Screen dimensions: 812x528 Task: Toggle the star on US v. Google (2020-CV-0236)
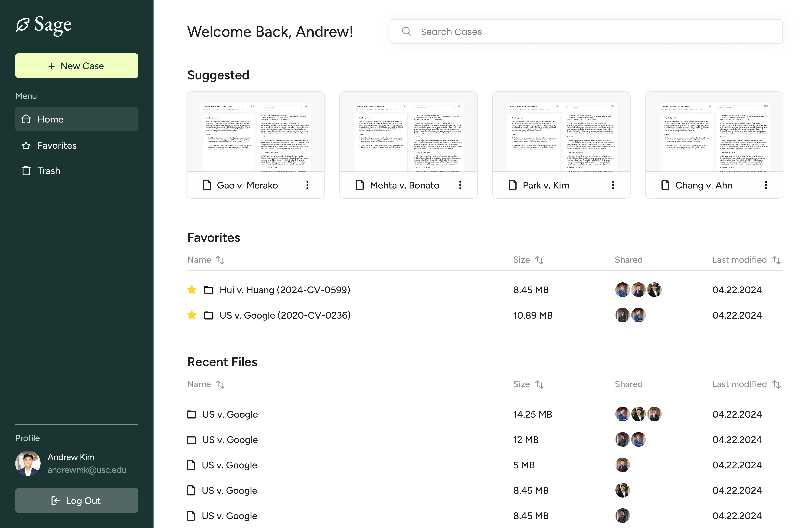click(x=192, y=315)
